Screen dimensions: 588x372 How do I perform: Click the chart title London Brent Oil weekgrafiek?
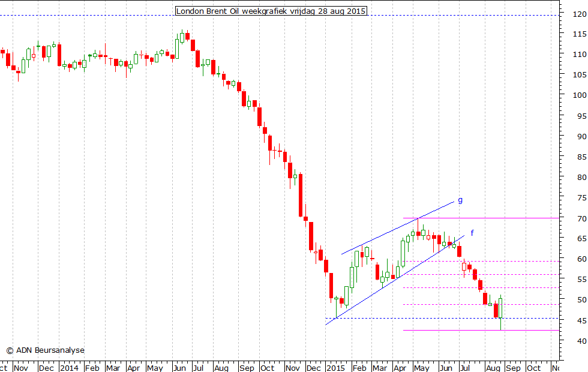tap(271, 11)
